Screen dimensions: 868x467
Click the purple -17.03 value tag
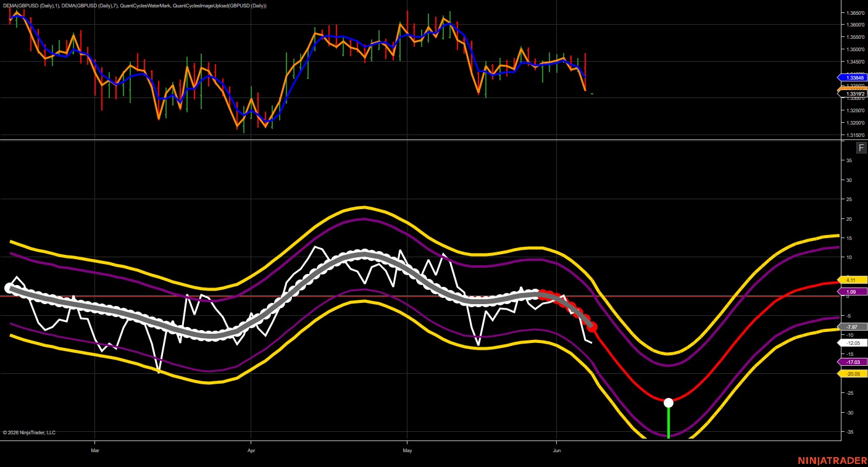tap(853, 362)
